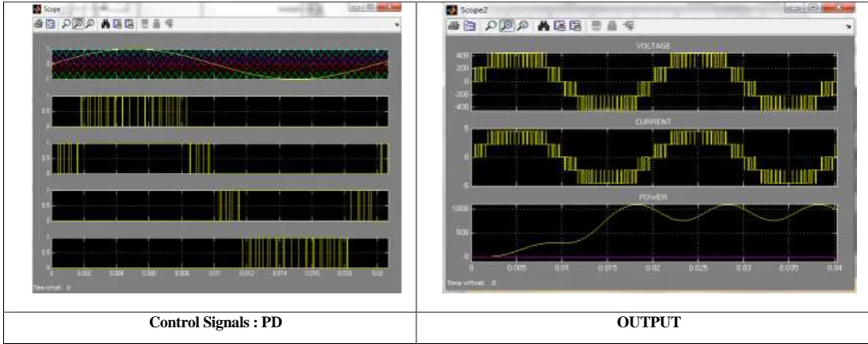868x344 pixels.
Task: Click the carrier and sine reference plot in Scope
Action: (x=220, y=63)
